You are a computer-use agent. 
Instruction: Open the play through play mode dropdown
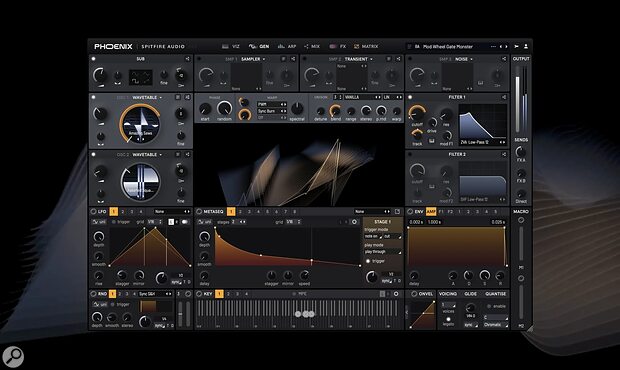coord(382,252)
